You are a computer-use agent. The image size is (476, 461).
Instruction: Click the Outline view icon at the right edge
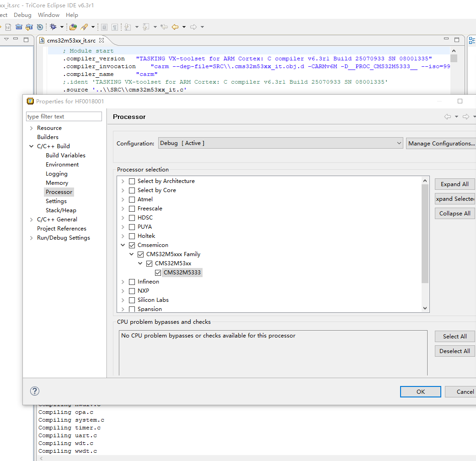coord(472,40)
